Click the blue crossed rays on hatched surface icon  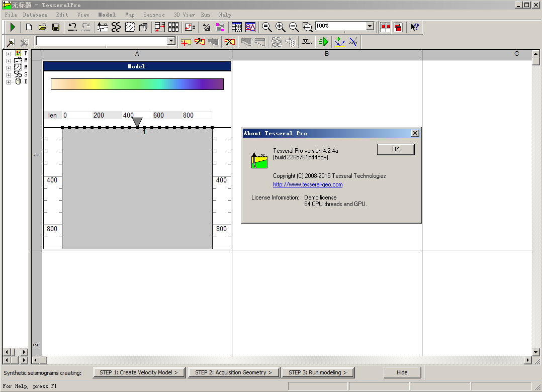click(353, 42)
